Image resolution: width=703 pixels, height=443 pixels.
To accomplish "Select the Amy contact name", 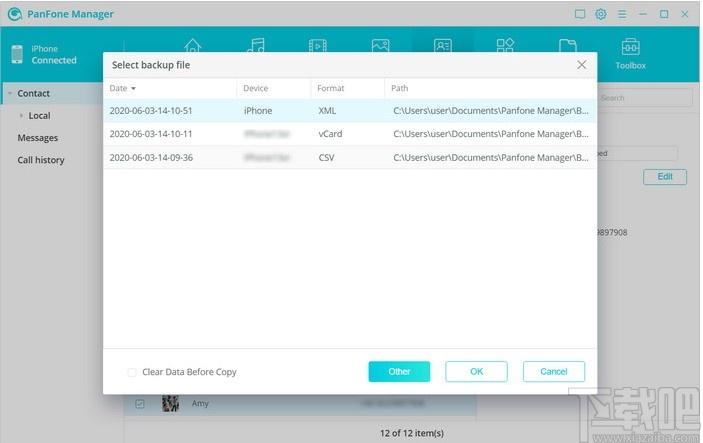I will (x=200, y=404).
